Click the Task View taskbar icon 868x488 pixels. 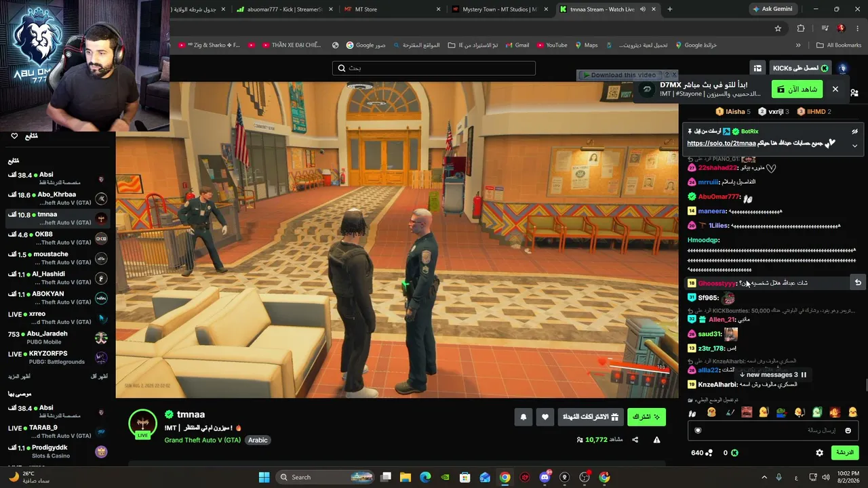386,477
